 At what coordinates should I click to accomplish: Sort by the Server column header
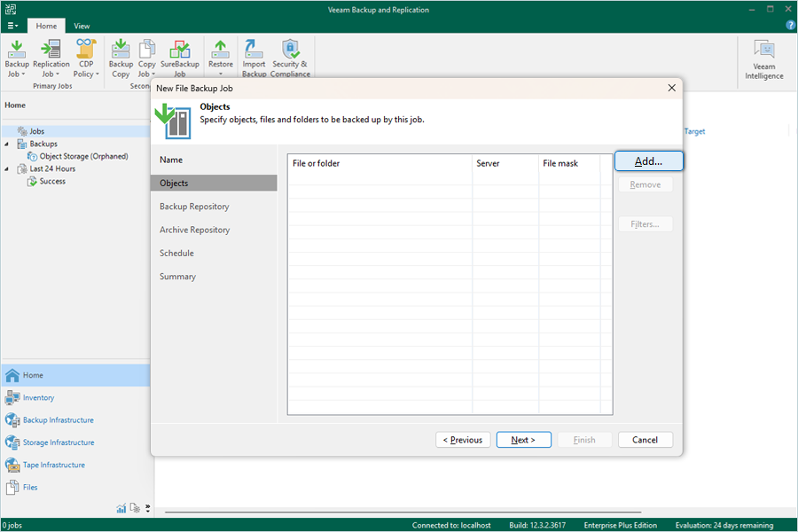click(x=505, y=163)
